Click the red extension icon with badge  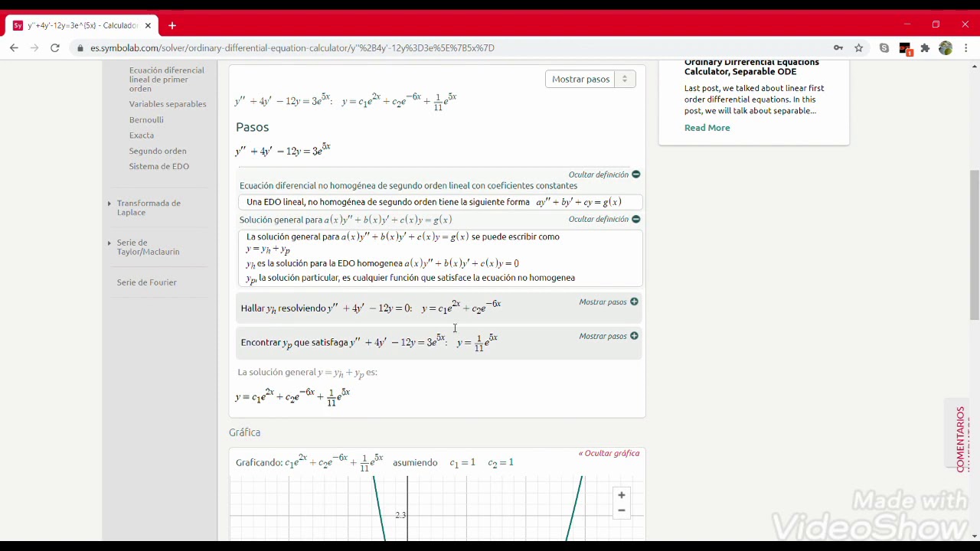pyautogui.click(x=906, y=48)
